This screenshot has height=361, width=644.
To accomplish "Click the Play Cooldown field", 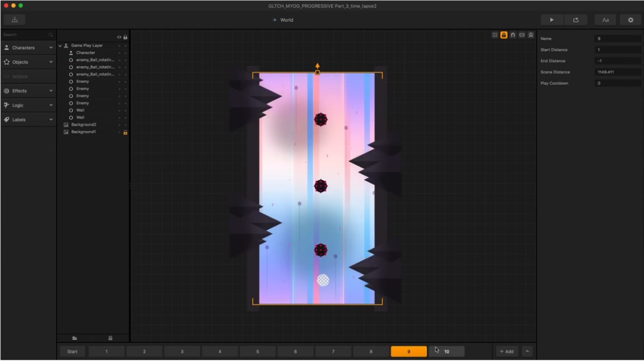I will tap(617, 83).
